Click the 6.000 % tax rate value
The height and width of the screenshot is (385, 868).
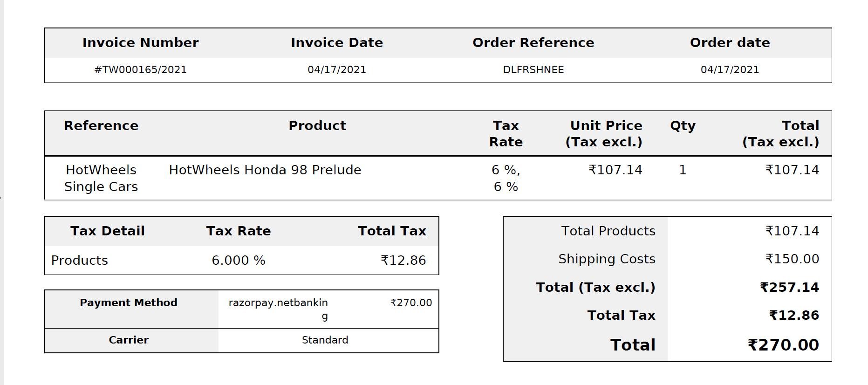click(238, 261)
